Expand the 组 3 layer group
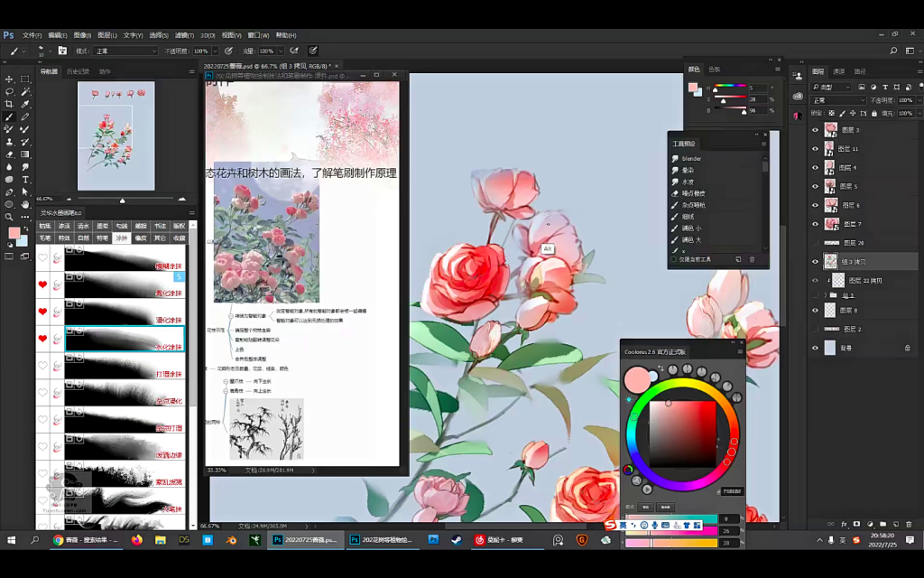This screenshot has width=924, height=578. (x=825, y=295)
